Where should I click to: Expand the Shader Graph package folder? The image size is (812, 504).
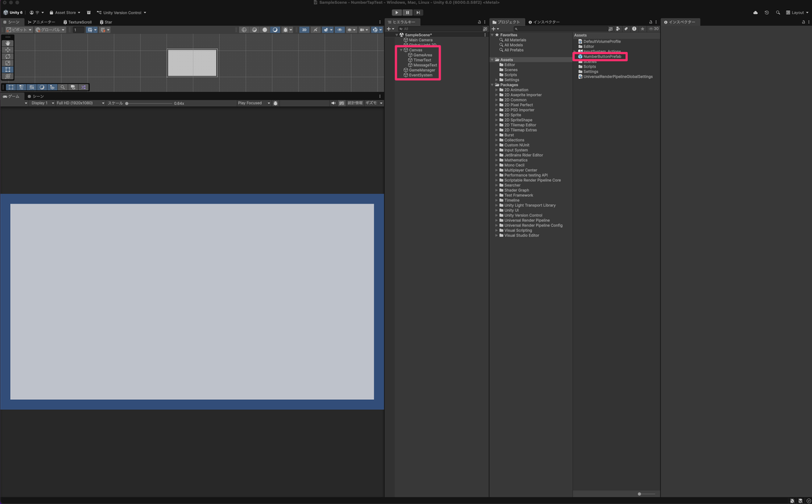[497, 190]
